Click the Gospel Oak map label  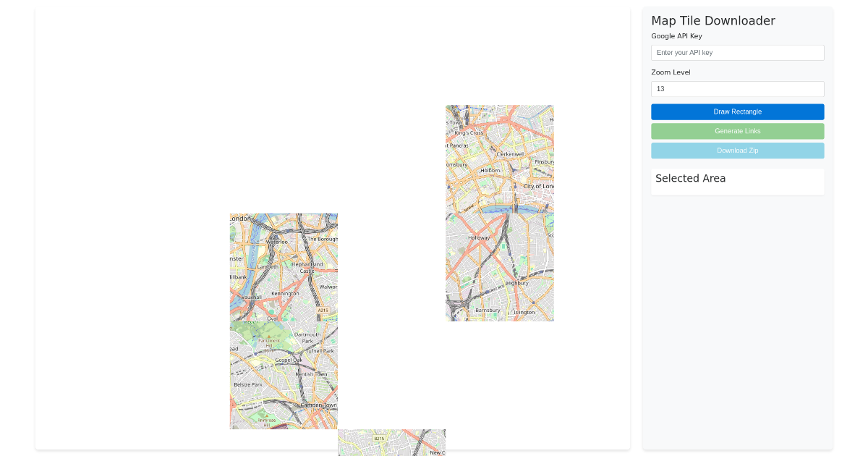[x=288, y=360]
